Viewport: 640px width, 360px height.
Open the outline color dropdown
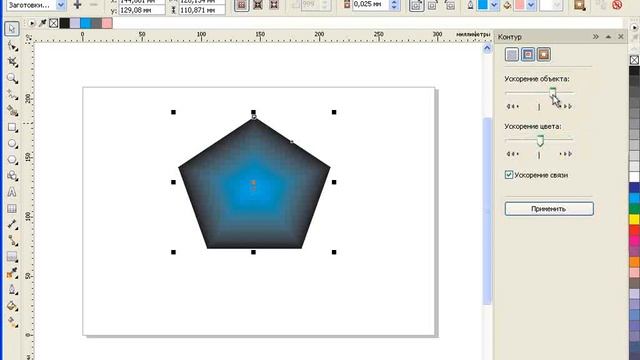tap(494, 5)
